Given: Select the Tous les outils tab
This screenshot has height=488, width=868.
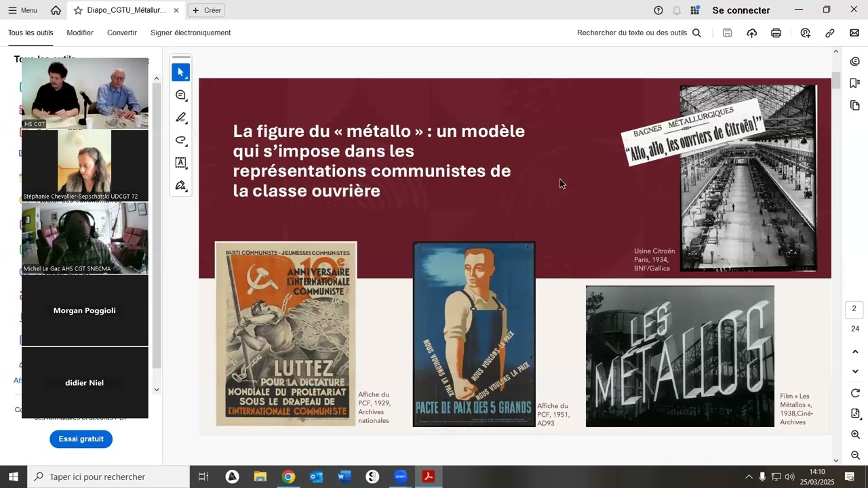Looking at the screenshot, I should [31, 33].
